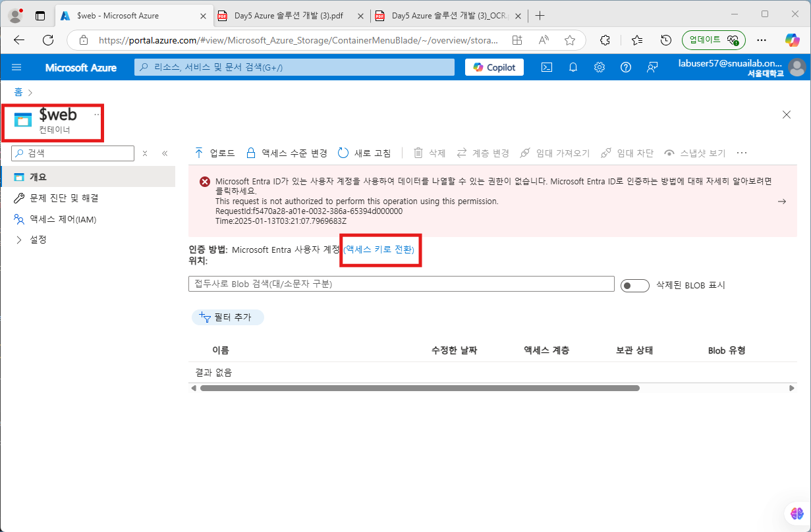Click the sidebar 검색 input field
811x532 pixels.
[x=72, y=153]
